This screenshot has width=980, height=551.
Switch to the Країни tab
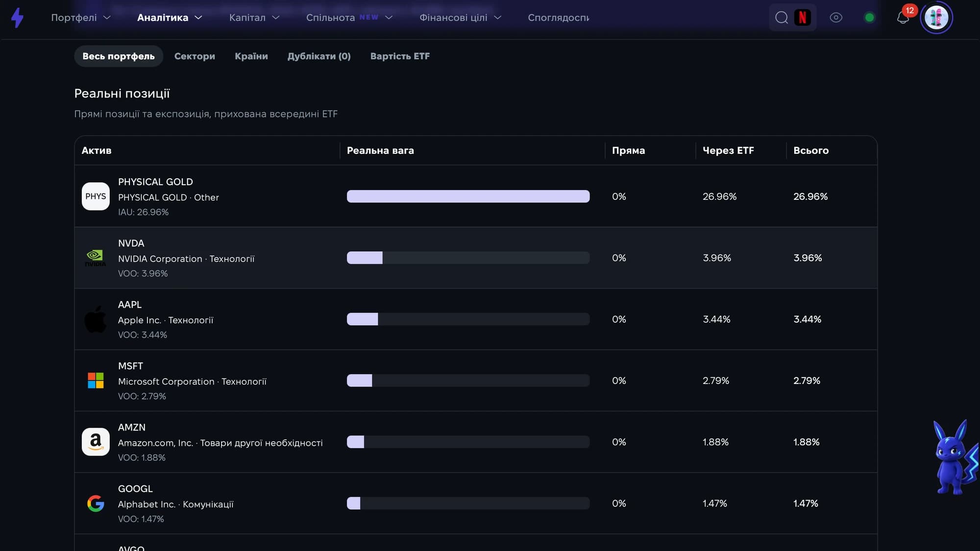251,56
